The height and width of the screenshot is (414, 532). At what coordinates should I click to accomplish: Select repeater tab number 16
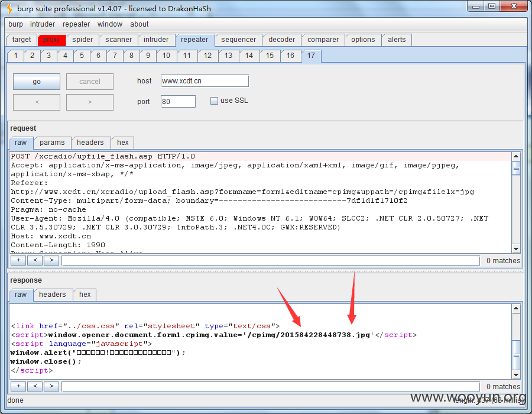click(x=290, y=56)
